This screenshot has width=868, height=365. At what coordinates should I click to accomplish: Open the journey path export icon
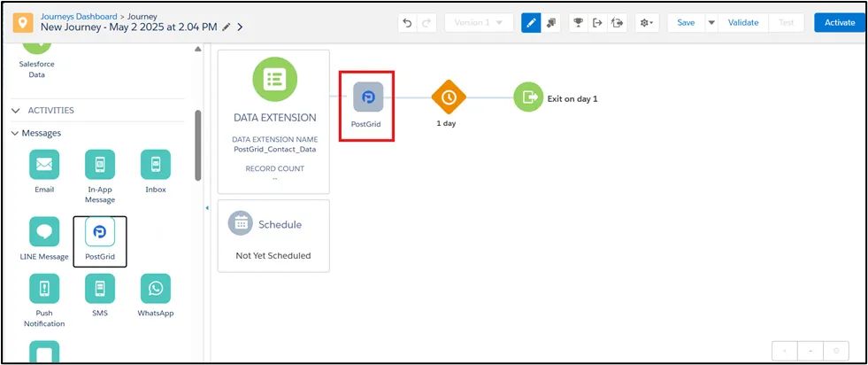(x=617, y=23)
